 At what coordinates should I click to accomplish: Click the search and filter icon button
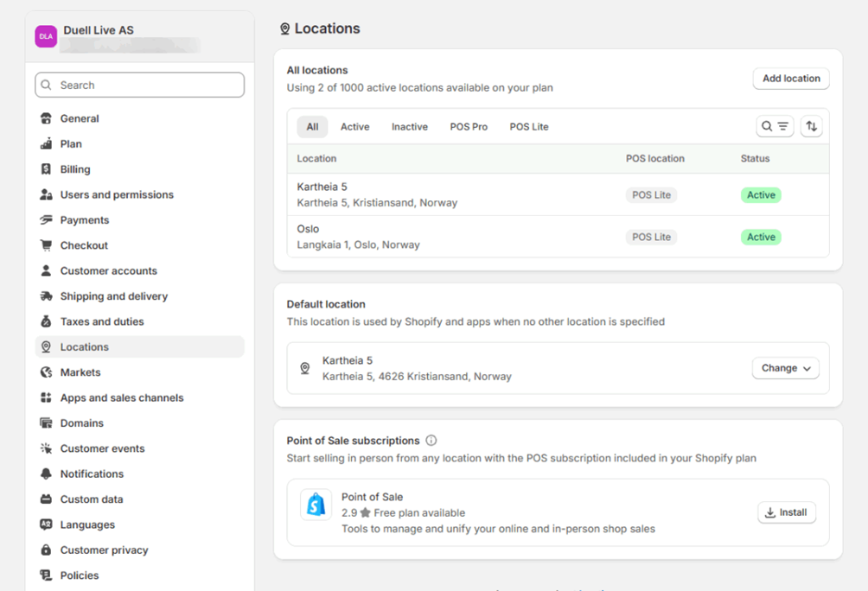coord(774,126)
